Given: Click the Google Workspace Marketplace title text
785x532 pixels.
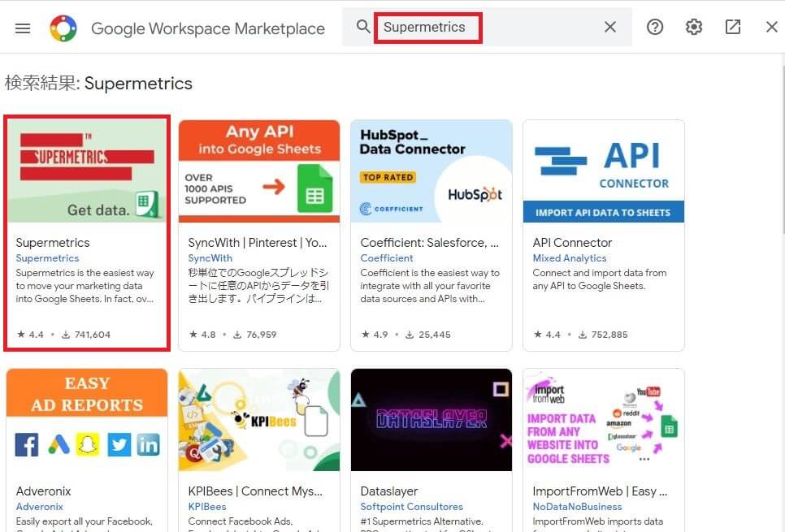Looking at the screenshot, I should tap(208, 28).
